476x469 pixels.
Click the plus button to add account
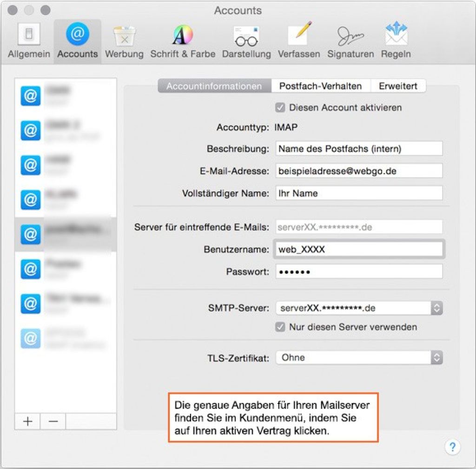[28, 422]
